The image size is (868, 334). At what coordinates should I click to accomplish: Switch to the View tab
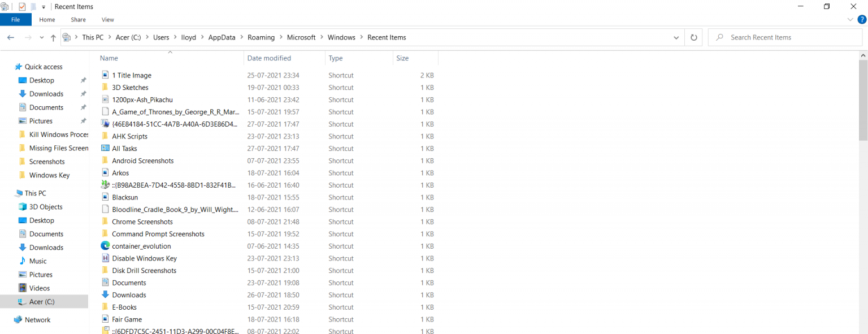[x=107, y=19]
